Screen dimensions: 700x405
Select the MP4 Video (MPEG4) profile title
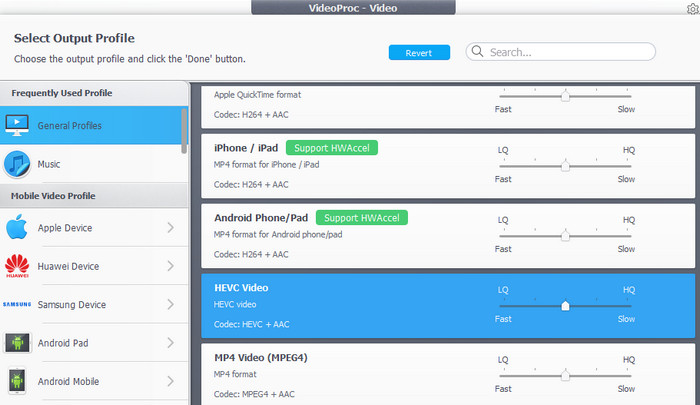(x=261, y=358)
